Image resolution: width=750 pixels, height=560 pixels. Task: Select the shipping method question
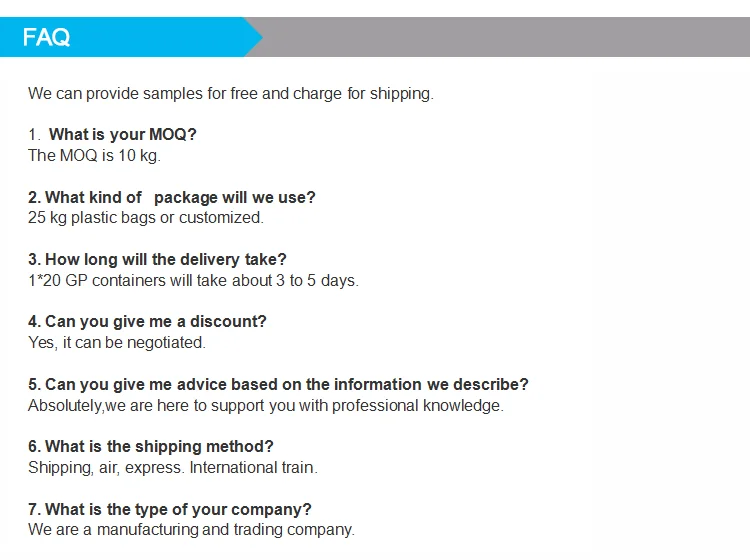pos(150,446)
